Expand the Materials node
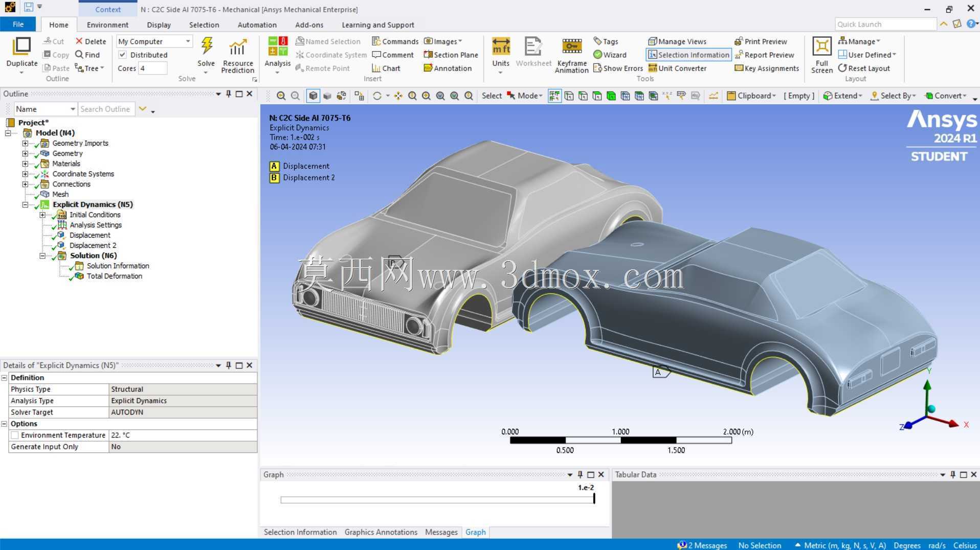The image size is (980, 550). click(25, 164)
